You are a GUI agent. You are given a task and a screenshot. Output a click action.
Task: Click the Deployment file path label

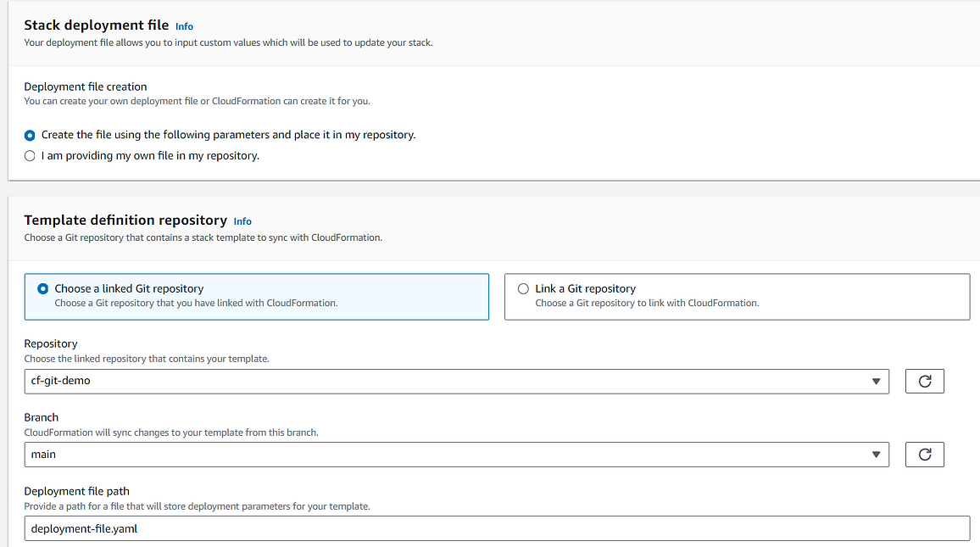tap(77, 491)
